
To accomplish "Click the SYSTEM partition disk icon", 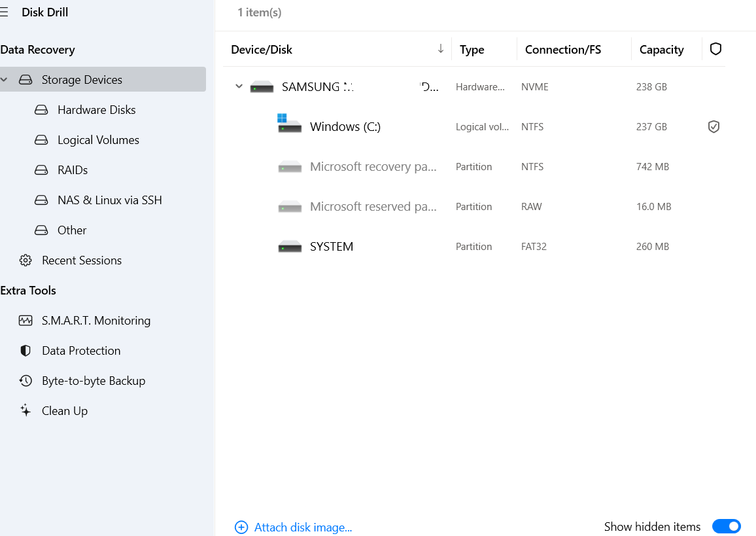I will pos(290,247).
